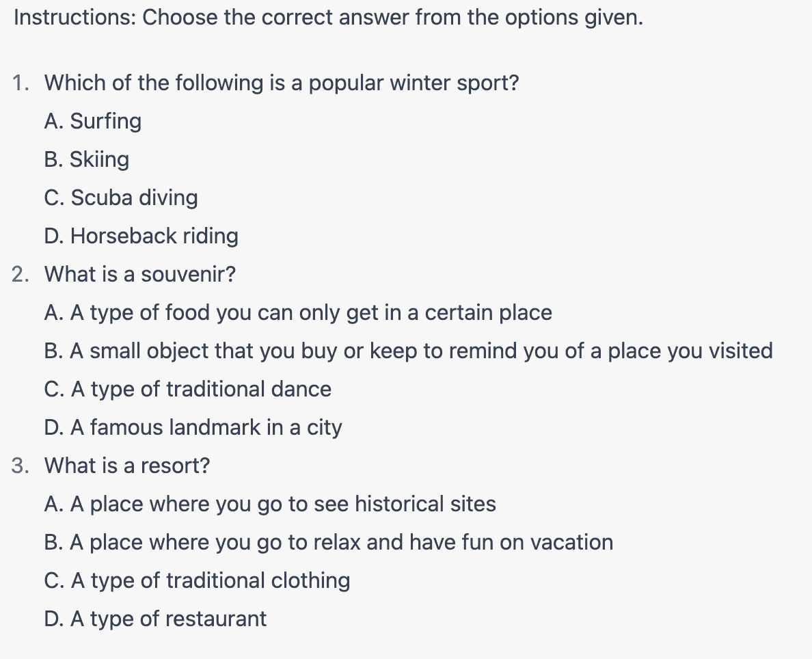This screenshot has height=659, width=812.
Task: Choose "A small object that you buy" answer
Action: point(408,351)
